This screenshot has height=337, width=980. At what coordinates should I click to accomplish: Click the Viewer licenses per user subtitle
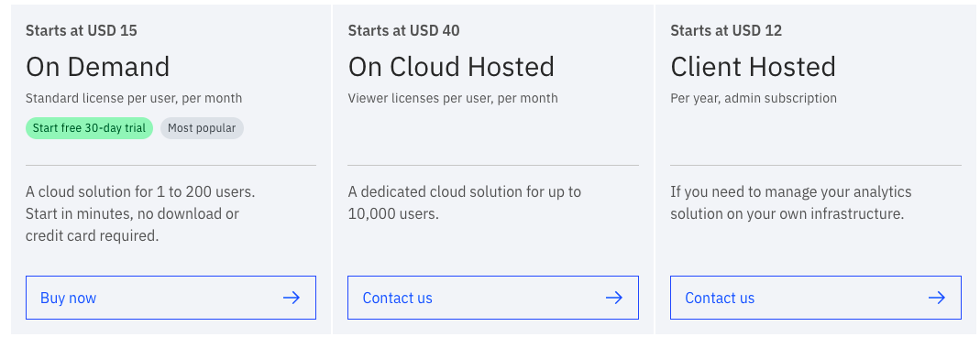(453, 98)
